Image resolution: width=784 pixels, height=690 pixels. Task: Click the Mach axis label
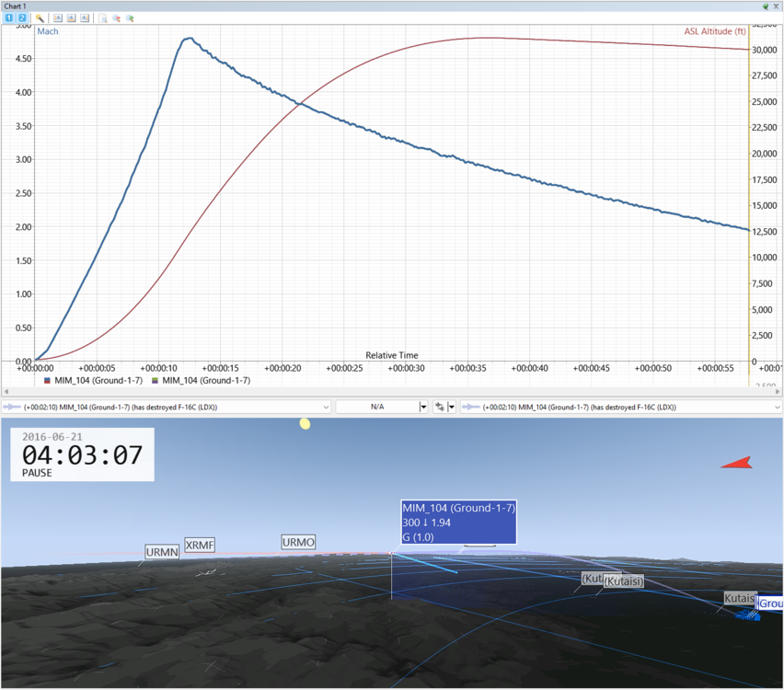pyautogui.click(x=48, y=31)
